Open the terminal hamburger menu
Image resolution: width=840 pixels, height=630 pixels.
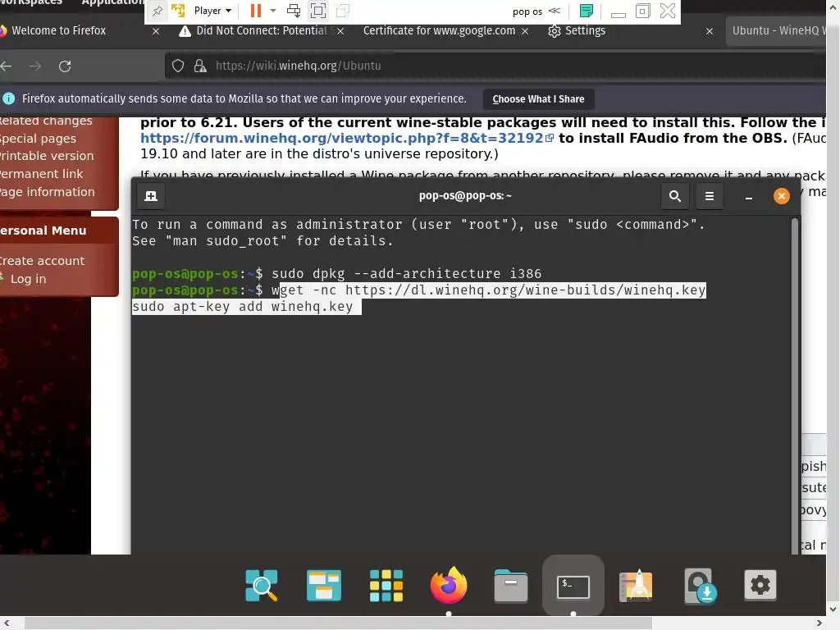(710, 196)
